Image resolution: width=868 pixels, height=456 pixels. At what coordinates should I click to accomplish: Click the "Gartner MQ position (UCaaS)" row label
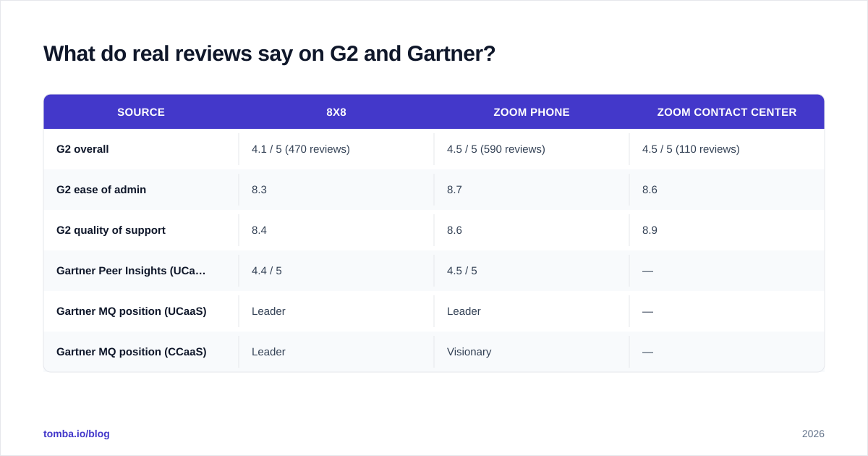pos(131,311)
